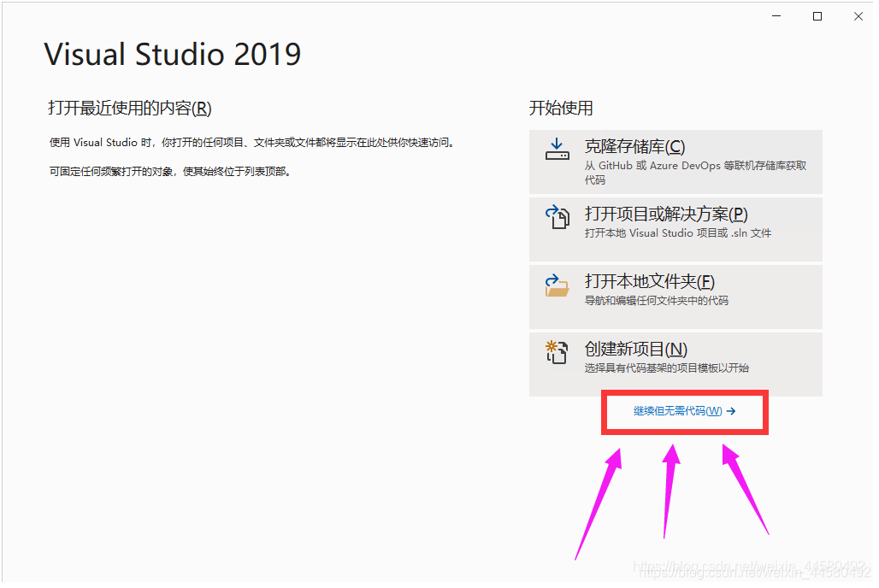
Task: Click the 选择具有代码基架的项目模板以开始 description
Action: pyautogui.click(x=667, y=368)
